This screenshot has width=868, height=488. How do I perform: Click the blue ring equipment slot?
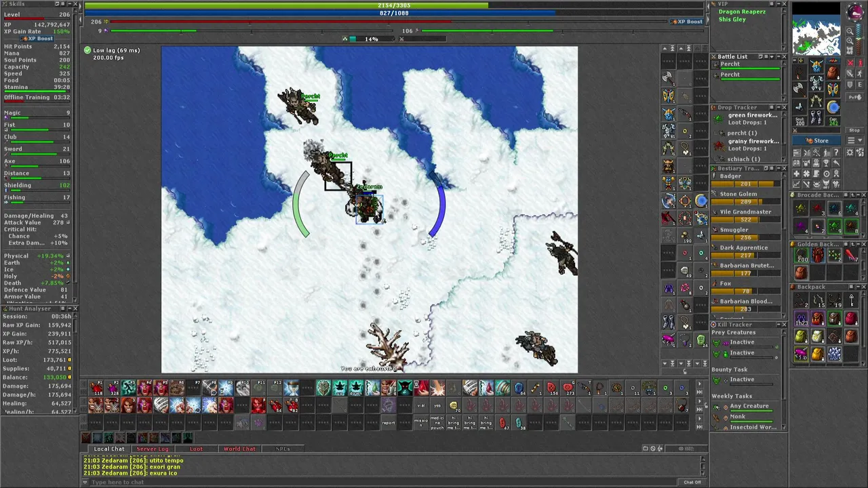click(x=833, y=106)
